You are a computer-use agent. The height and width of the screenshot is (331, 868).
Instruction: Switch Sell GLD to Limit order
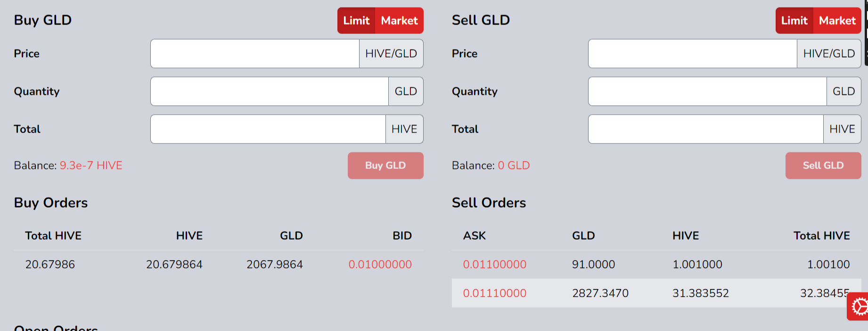[x=794, y=20]
